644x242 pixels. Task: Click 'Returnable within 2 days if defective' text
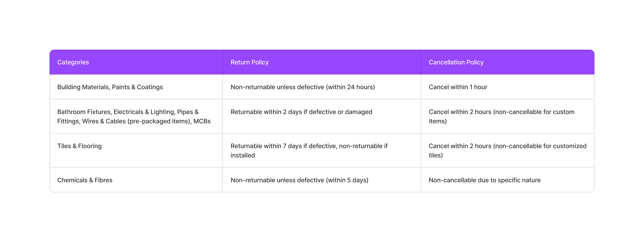point(301,112)
